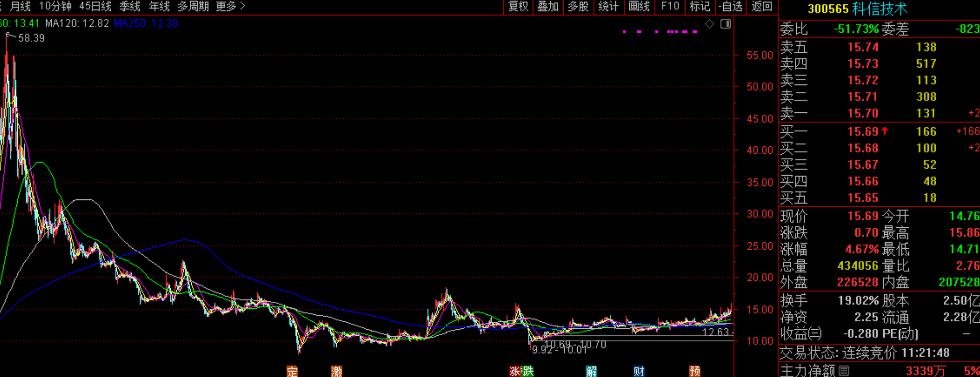The width and height of the screenshot is (980, 377).
Task: Click the 30.00 price axis label
Action: (760, 214)
